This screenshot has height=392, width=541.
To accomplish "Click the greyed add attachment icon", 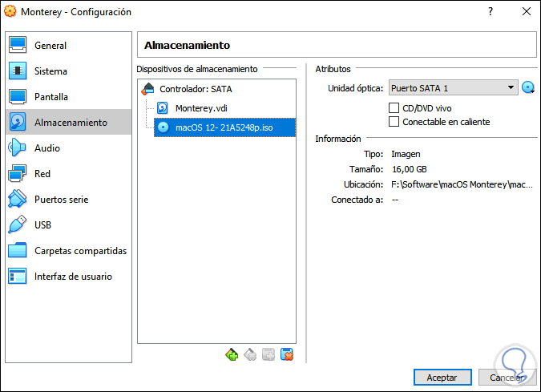I will click(268, 354).
